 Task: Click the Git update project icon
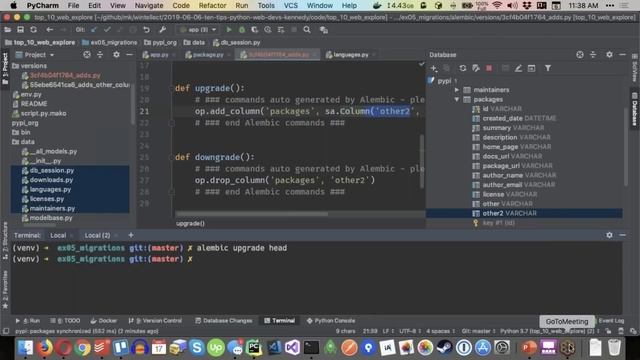point(94,30)
